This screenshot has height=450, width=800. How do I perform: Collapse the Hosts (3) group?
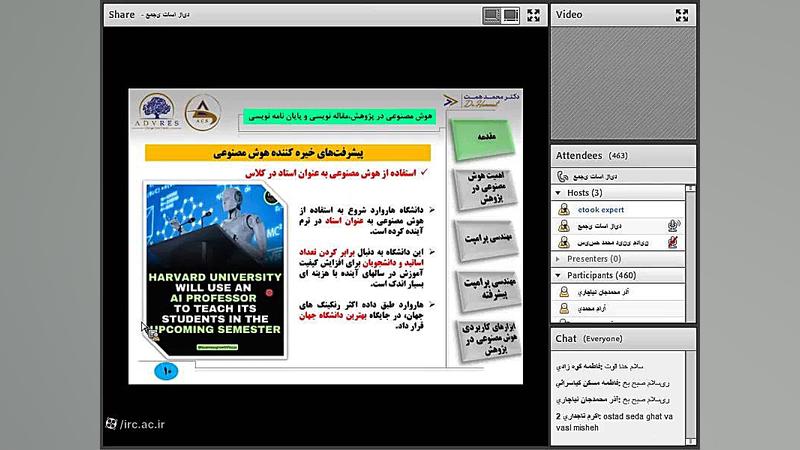558,193
